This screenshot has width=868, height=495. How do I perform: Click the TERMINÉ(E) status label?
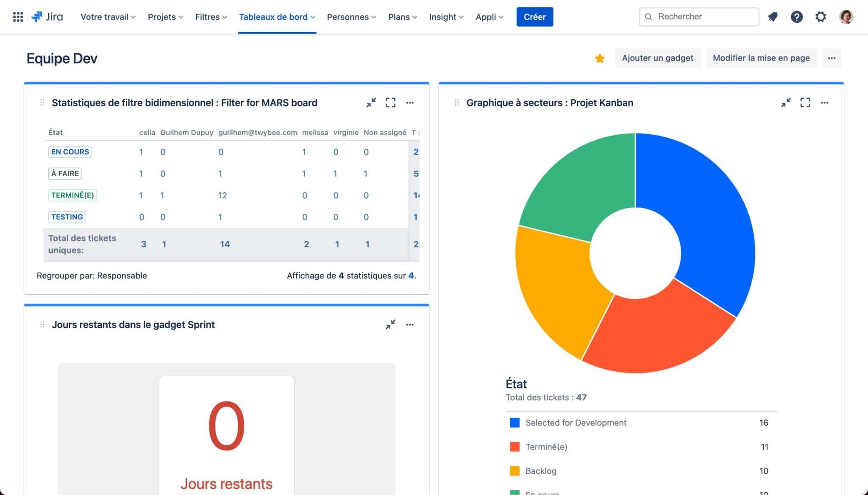click(72, 195)
